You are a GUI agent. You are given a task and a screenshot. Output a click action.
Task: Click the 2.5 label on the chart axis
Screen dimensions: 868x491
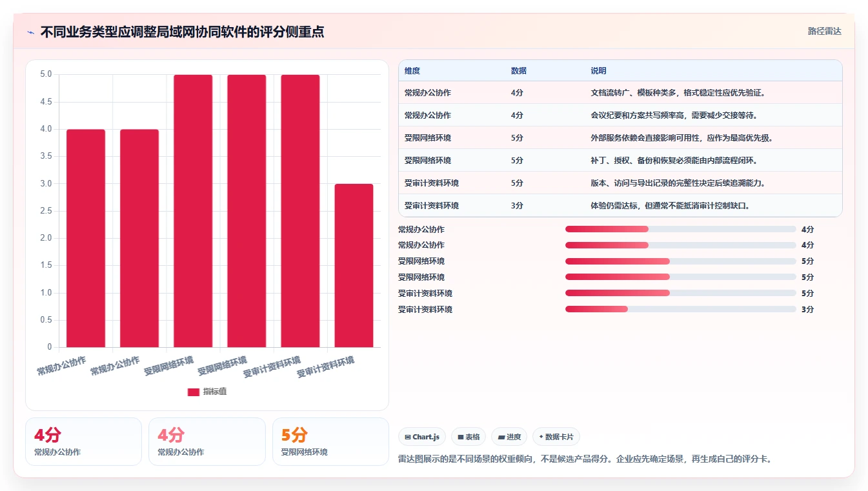pos(46,211)
